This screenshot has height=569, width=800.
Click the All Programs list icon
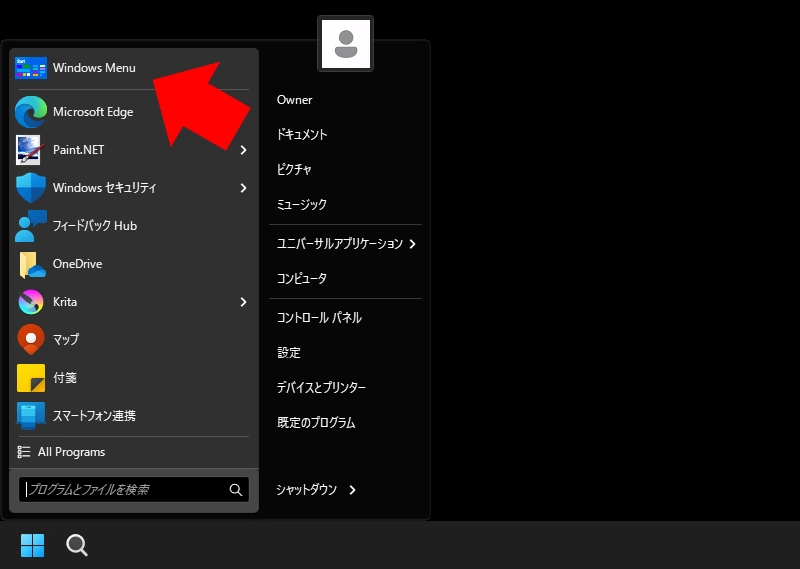(23, 452)
